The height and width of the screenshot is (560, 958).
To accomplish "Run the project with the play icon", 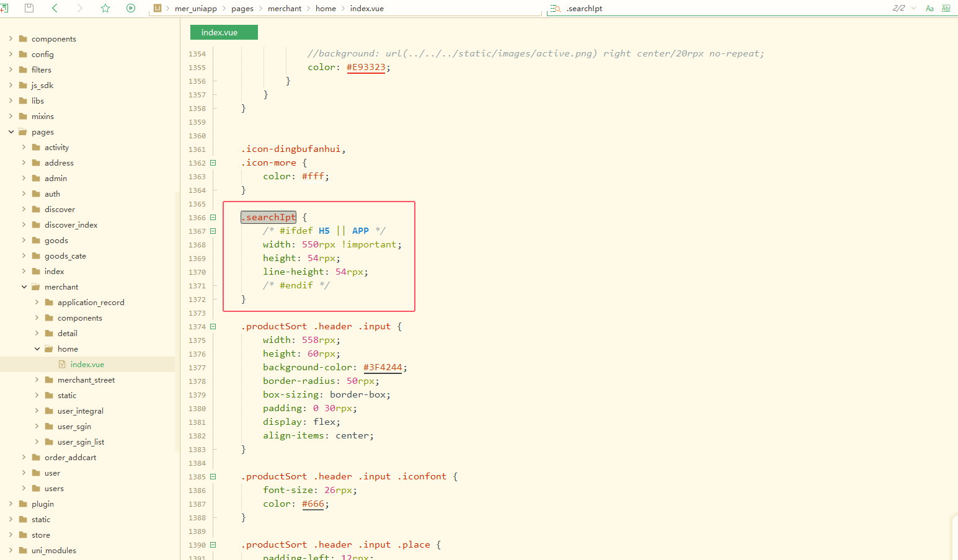I will coord(131,8).
